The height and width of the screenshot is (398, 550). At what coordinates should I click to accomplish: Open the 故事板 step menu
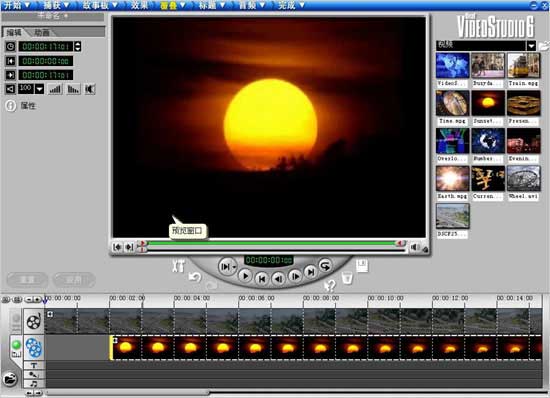pos(100,5)
